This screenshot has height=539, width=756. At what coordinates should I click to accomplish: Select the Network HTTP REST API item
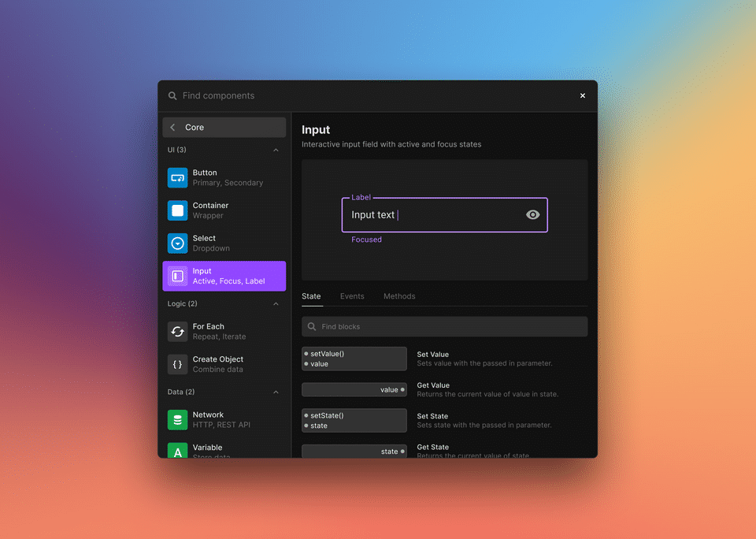[x=224, y=420]
